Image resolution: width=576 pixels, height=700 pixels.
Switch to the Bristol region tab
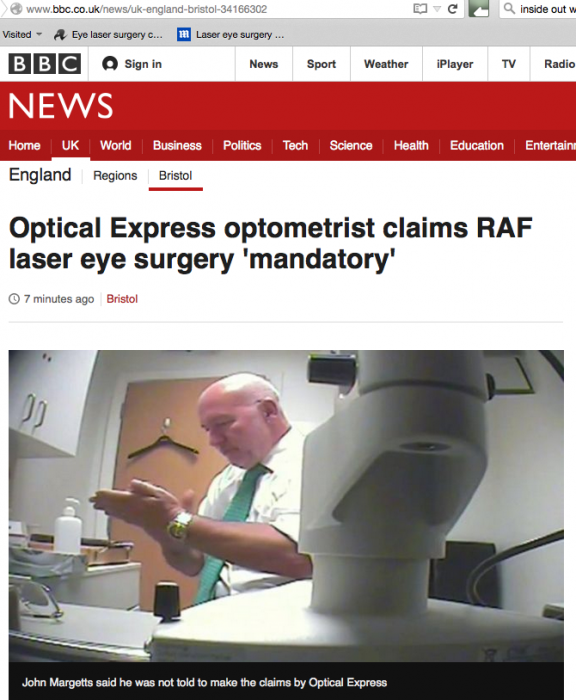[x=175, y=175]
